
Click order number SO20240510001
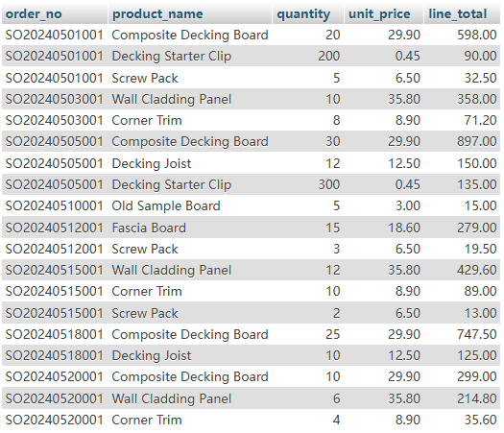(x=54, y=205)
